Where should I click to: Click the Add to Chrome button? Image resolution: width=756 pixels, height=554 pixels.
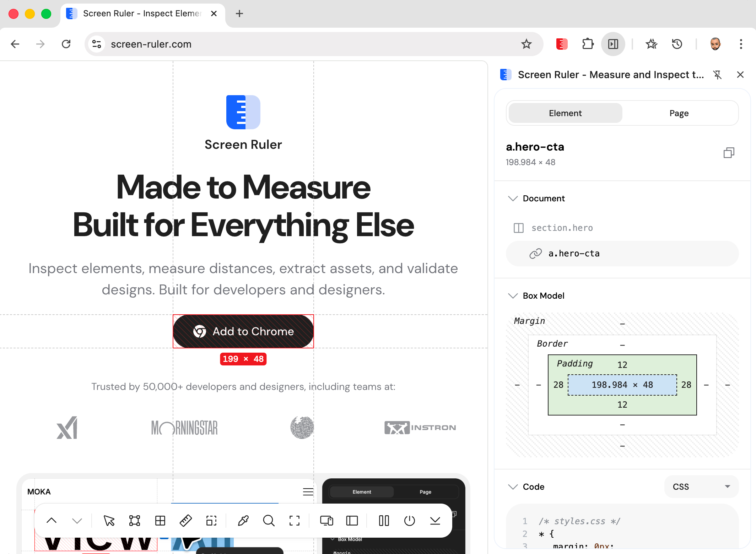[243, 331]
